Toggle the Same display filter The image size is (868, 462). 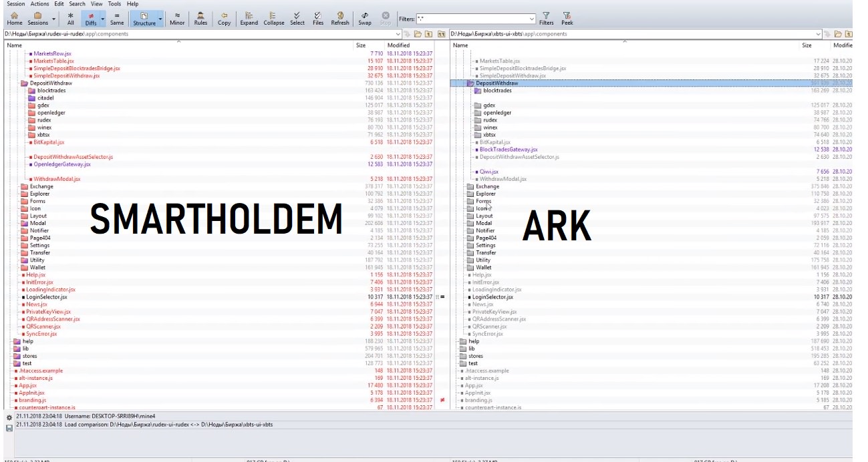tap(117, 18)
